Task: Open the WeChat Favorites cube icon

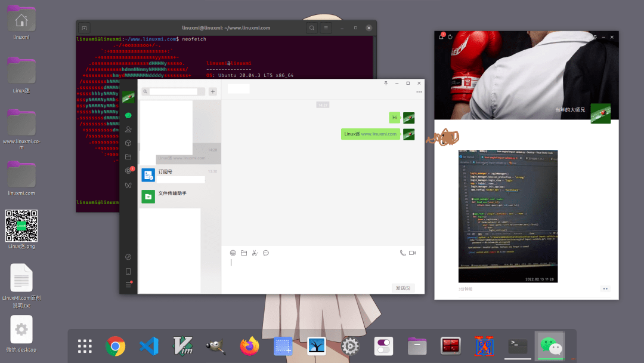Action: pyautogui.click(x=128, y=143)
